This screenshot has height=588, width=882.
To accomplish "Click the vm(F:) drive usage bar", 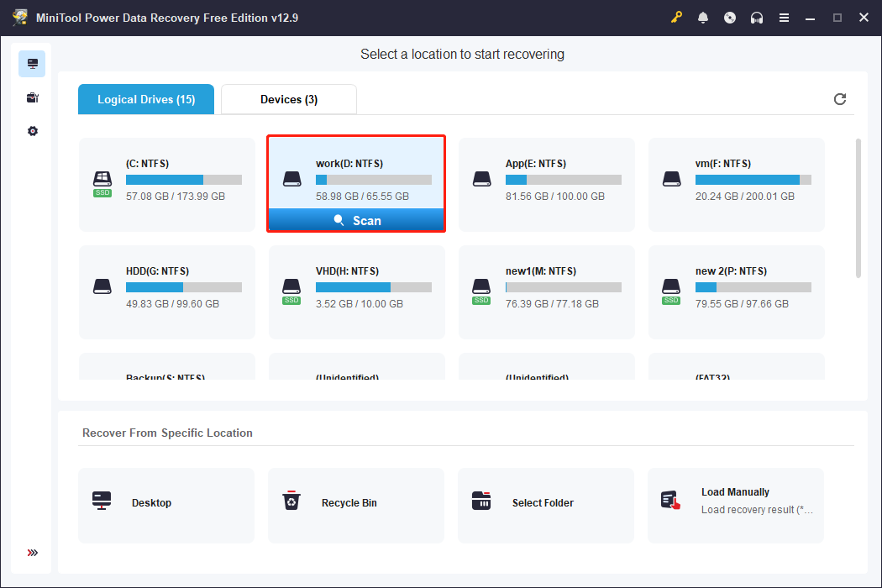I will click(x=753, y=180).
